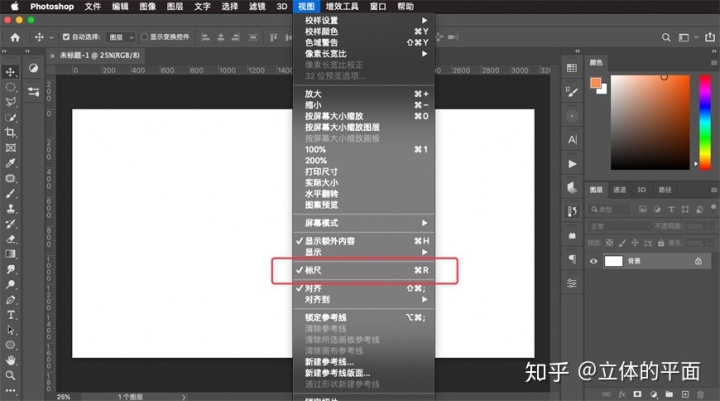Delete layer with trash icon
The width and height of the screenshot is (720, 401).
(700, 394)
